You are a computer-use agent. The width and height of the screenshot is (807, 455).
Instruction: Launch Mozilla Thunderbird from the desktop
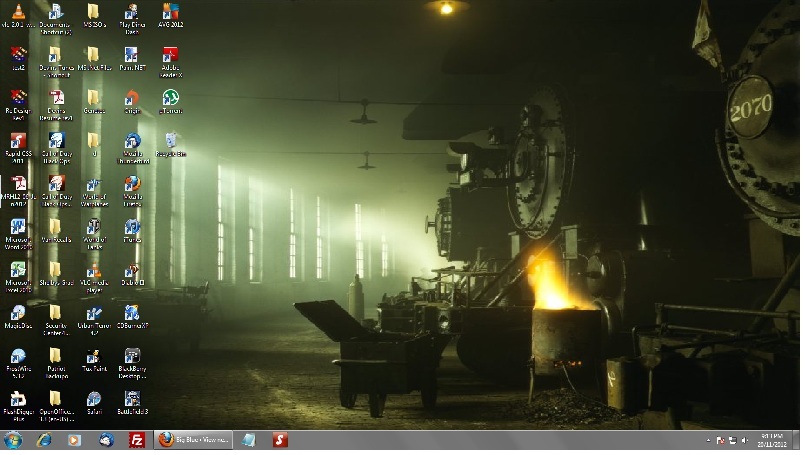click(132, 142)
